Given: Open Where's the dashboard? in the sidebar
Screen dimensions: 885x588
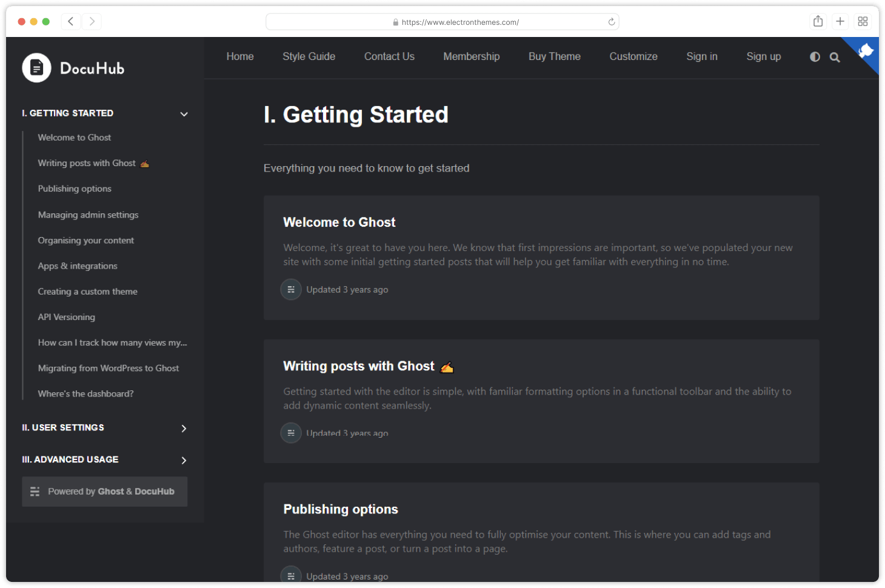Looking at the screenshot, I should click(85, 393).
